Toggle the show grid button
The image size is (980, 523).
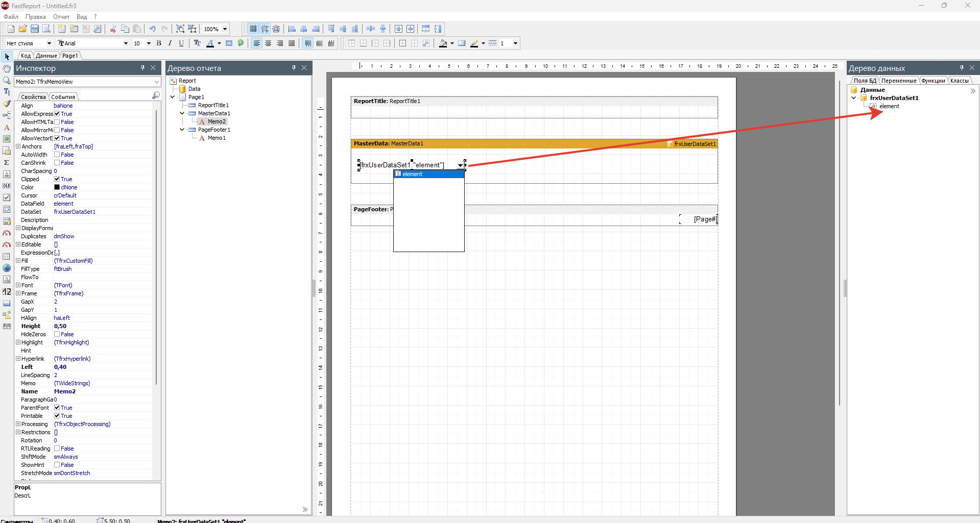(253, 29)
